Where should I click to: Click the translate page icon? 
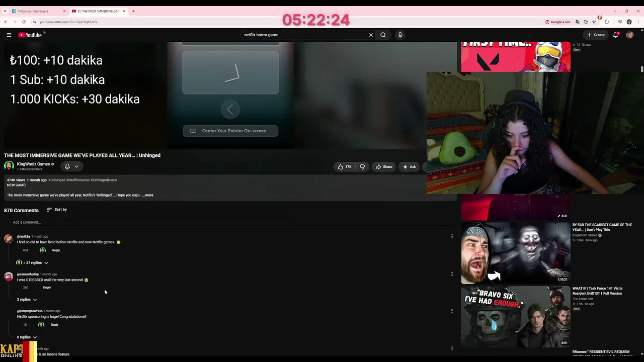coord(578,22)
